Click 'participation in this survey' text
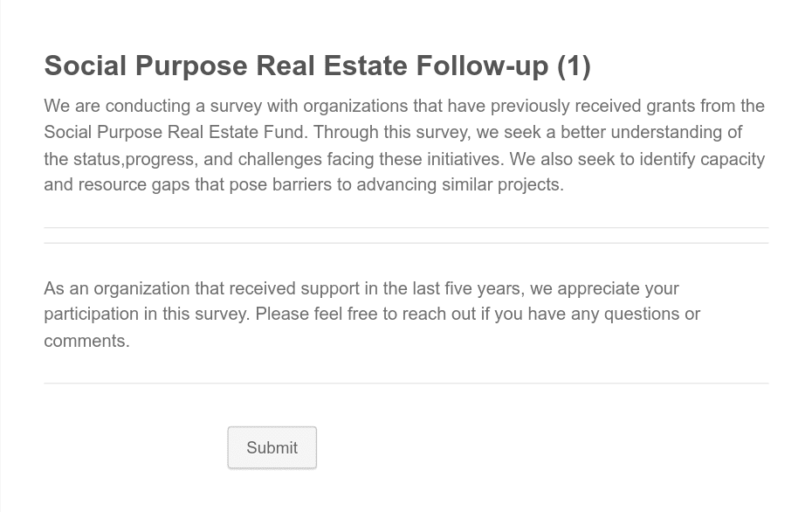Viewport: 812px width, 512px height. pos(146,314)
